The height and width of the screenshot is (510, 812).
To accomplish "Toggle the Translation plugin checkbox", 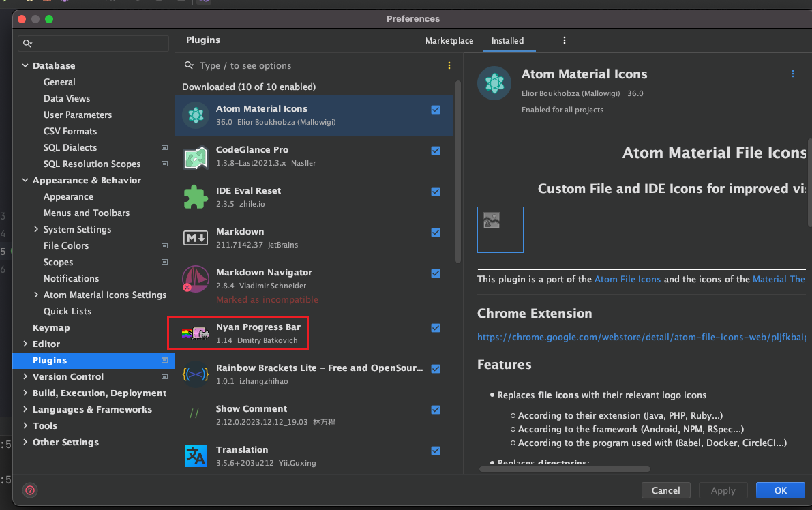I will click(x=436, y=451).
